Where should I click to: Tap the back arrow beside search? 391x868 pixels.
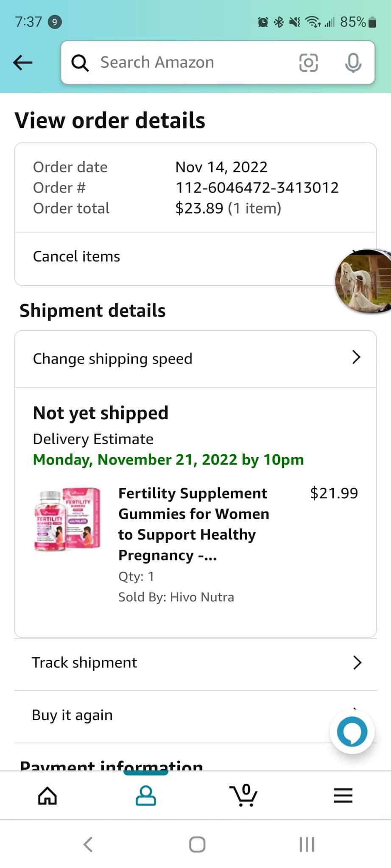(23, 63)
